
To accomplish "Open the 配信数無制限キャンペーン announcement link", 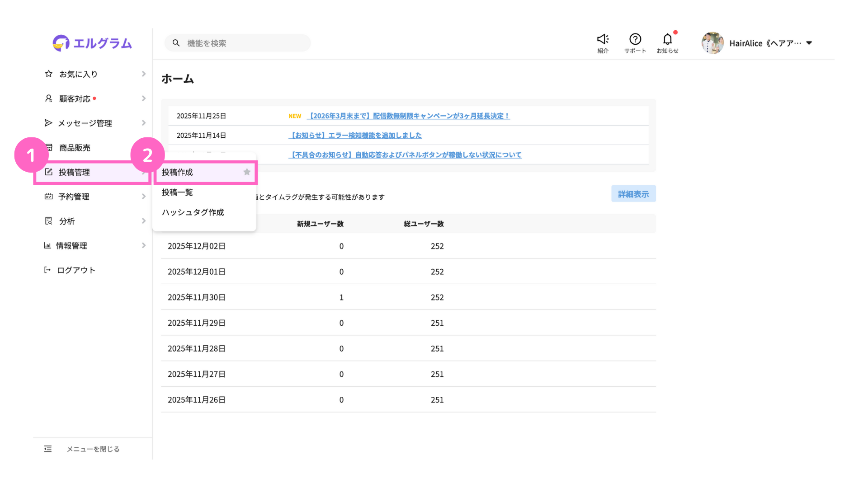I will [x=408, y=116].
